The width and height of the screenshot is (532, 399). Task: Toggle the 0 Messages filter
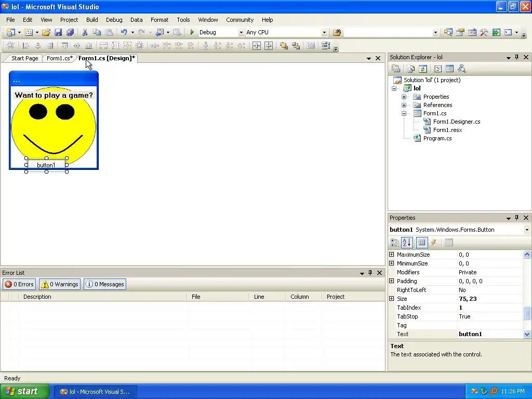(x=105, y=284)
